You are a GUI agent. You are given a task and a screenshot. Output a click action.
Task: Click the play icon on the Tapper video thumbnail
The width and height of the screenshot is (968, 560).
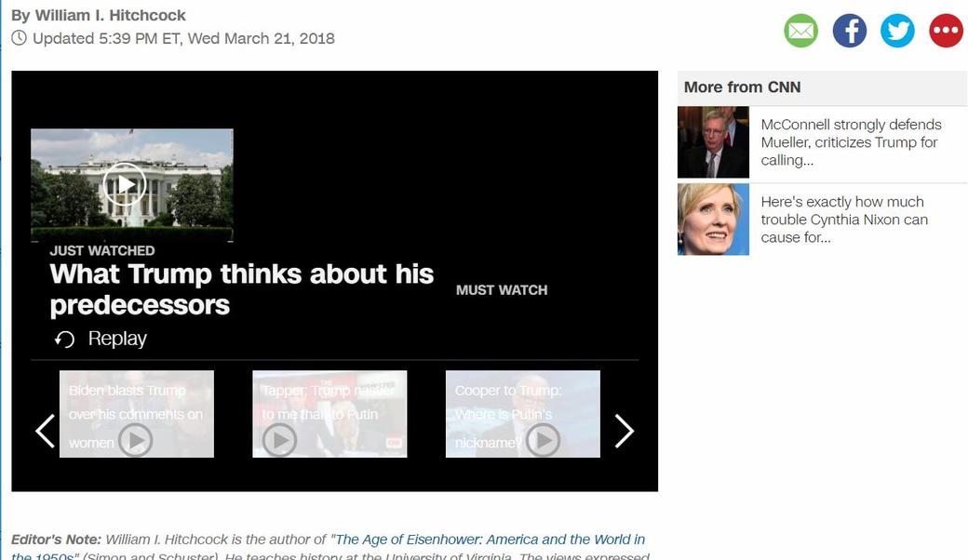pyautogui.click(x=281, y=440)
